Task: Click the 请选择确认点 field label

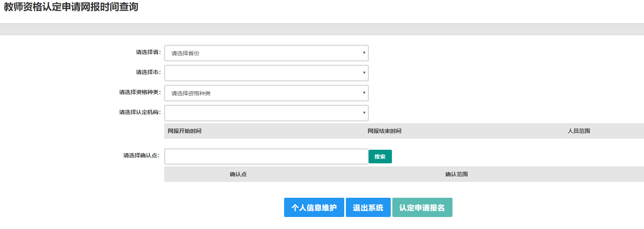Action: pyautogui.click(x=141, y=155)
